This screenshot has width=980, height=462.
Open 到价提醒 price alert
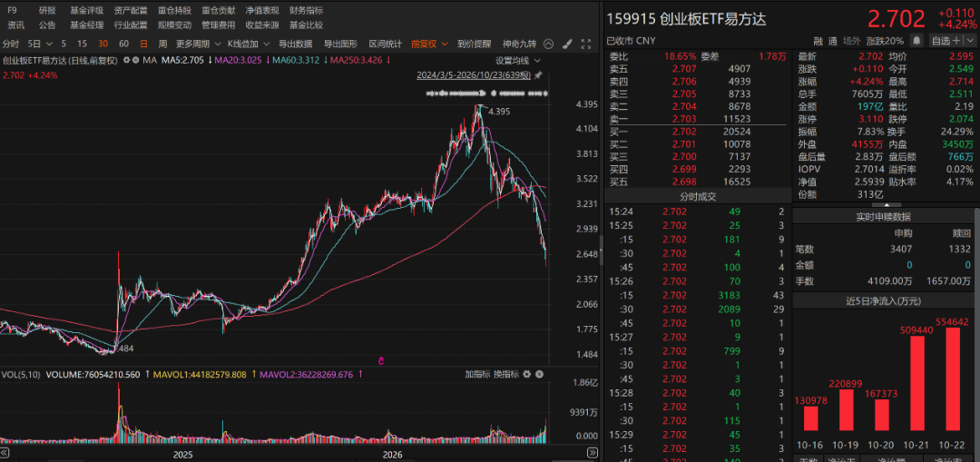(x=475, y=44)
